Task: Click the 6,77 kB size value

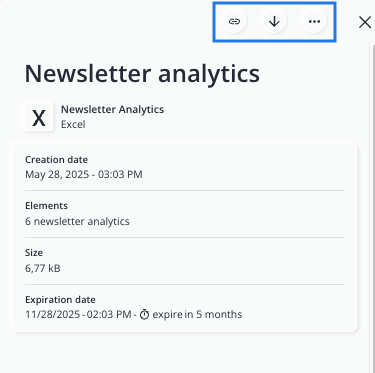Action: pos(43,268)
